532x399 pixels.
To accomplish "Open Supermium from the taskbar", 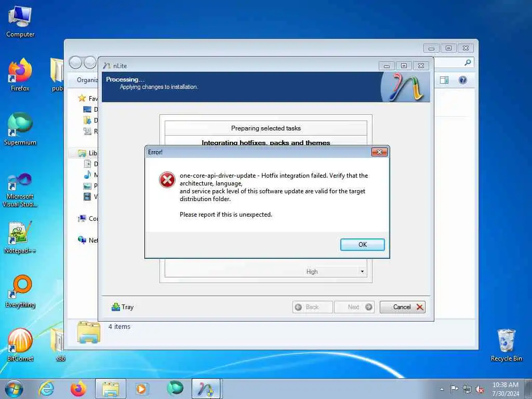I will click(x=175, y=389).
